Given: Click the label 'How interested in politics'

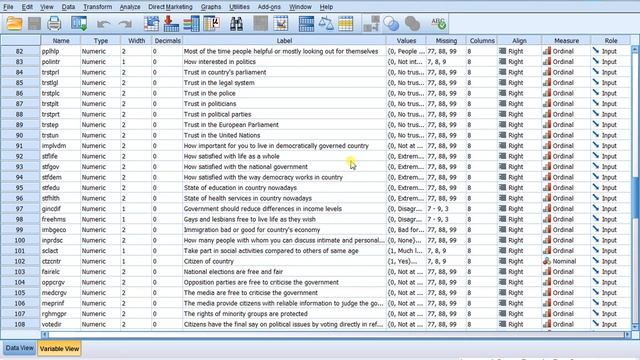Looking at the screenshot, I should (220, 62).
